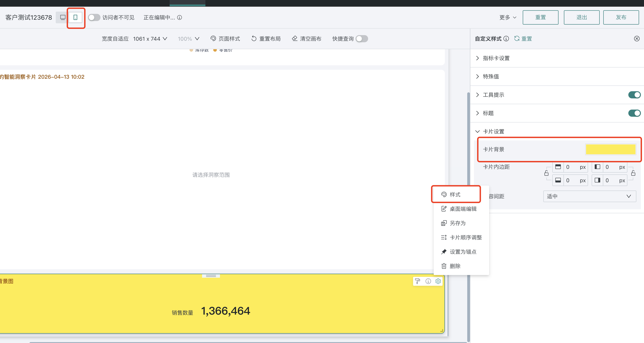Enable the 快捷查询 quick query toggle
The width and height of the screenshot is (644, 343).
pos(362,38)
